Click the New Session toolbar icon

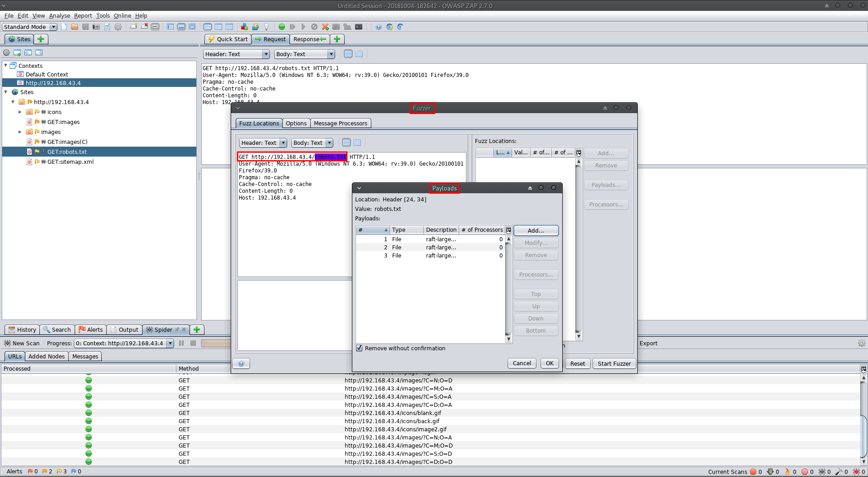click(64, 27)
